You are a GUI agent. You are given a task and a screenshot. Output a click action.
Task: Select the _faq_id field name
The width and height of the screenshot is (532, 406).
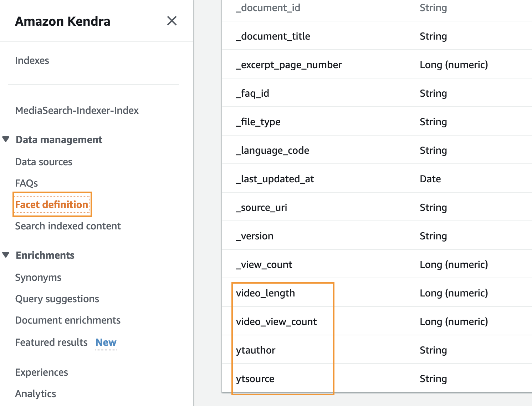252,93
